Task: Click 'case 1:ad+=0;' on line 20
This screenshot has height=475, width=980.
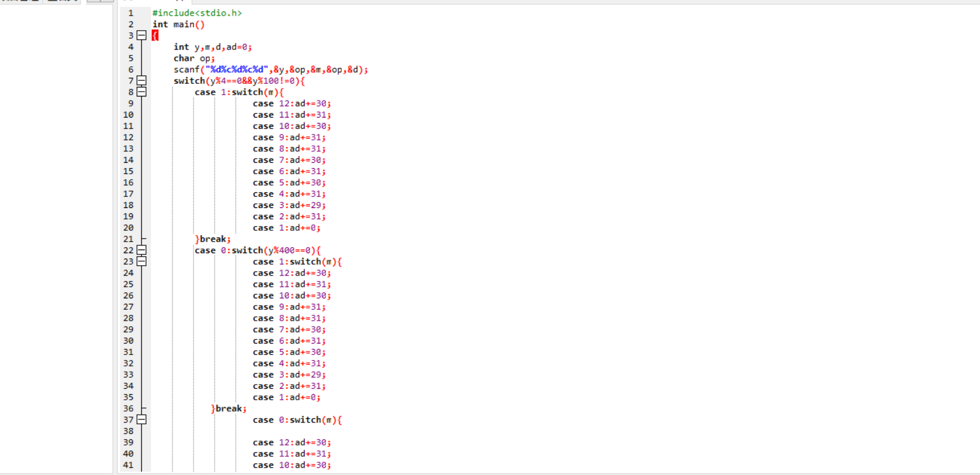Action: 287,228
